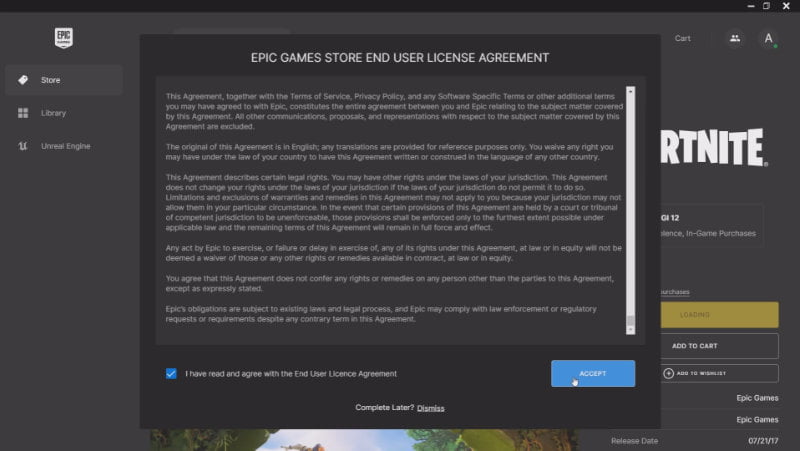Go to the Store menu item
Viewport: 800px width, 451px height.
pos(64,80)
